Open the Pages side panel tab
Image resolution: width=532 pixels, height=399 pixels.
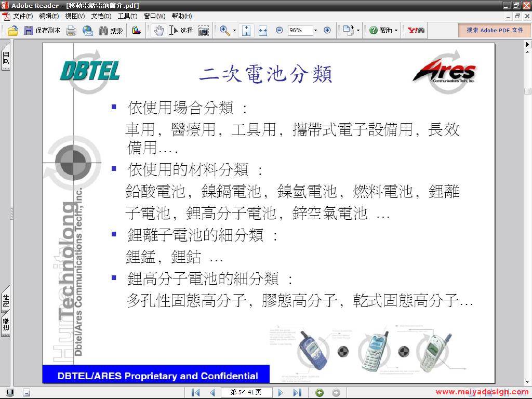tap(6, 57)
